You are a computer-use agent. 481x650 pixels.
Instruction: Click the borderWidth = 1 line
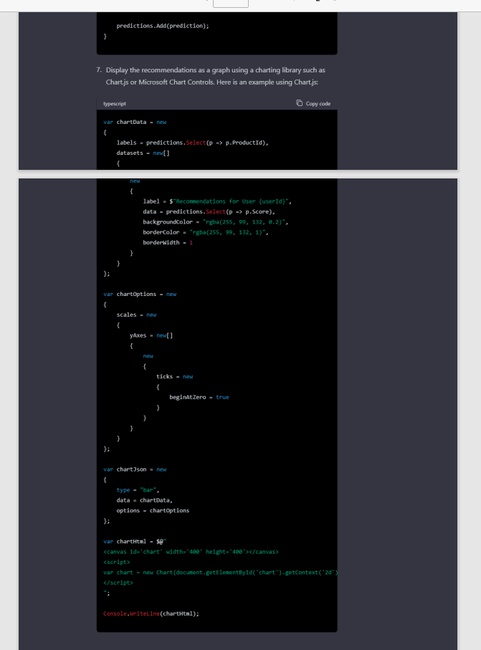coord(168,243)
